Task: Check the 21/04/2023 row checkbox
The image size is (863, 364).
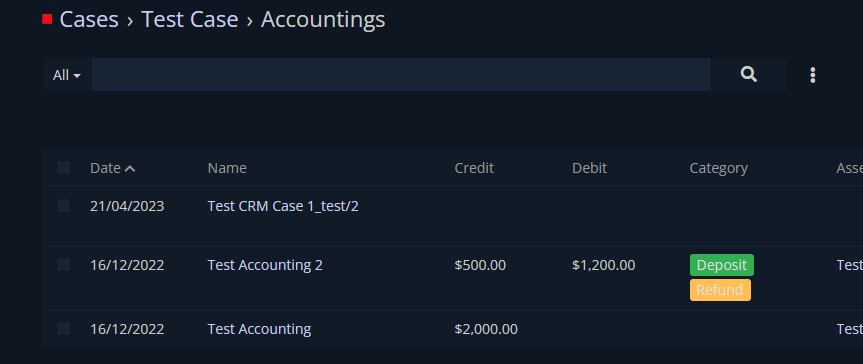Action: pos(63,205)
